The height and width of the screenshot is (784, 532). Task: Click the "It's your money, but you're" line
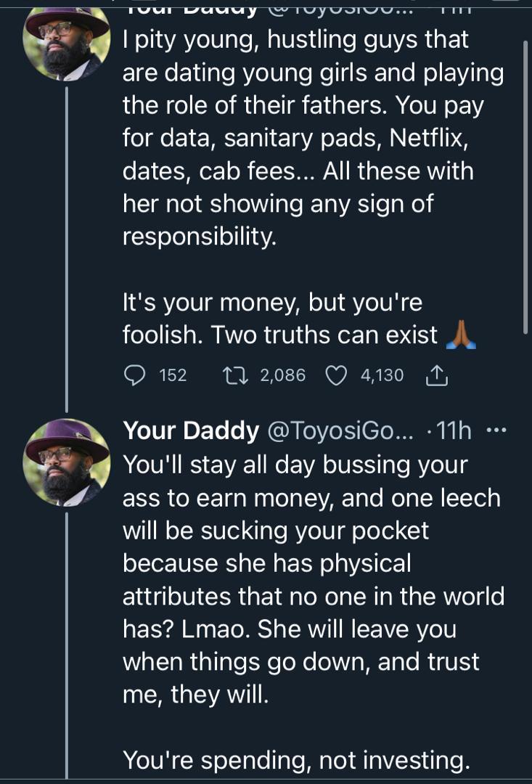(272, 302)
